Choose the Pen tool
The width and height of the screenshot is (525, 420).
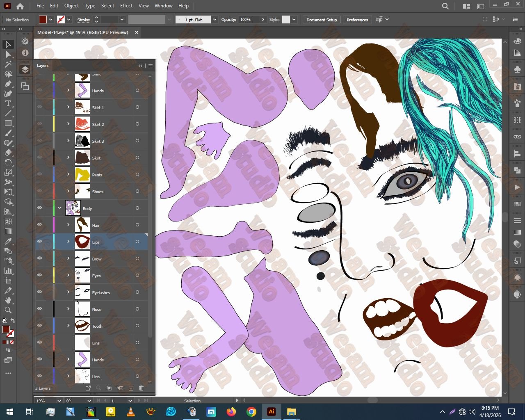point(8,84)
